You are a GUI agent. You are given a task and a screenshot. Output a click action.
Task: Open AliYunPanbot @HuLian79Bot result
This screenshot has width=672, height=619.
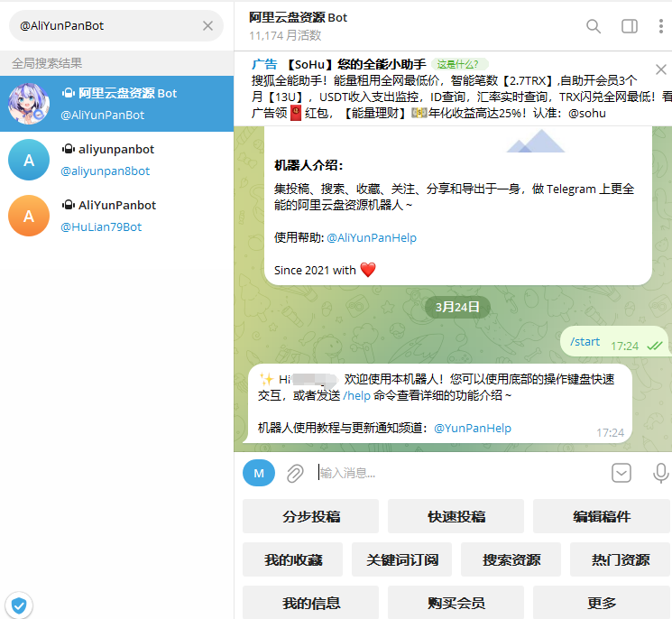pos(117,216)
